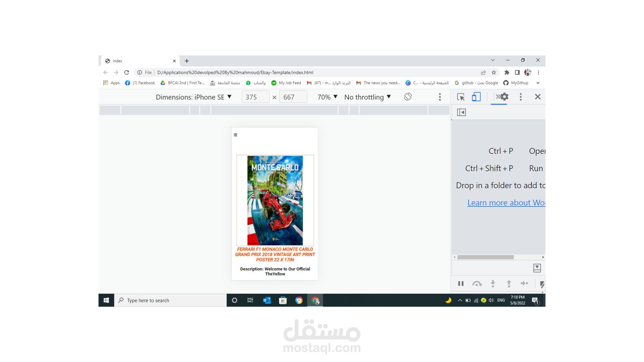Go forward in browser history

pyautogui.click(x=116, y=72)
